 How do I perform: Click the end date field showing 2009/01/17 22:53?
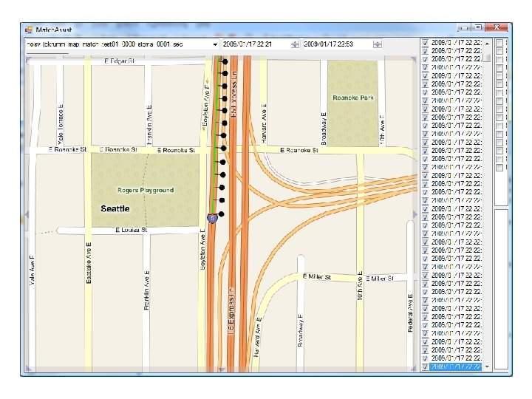[343, 44]
